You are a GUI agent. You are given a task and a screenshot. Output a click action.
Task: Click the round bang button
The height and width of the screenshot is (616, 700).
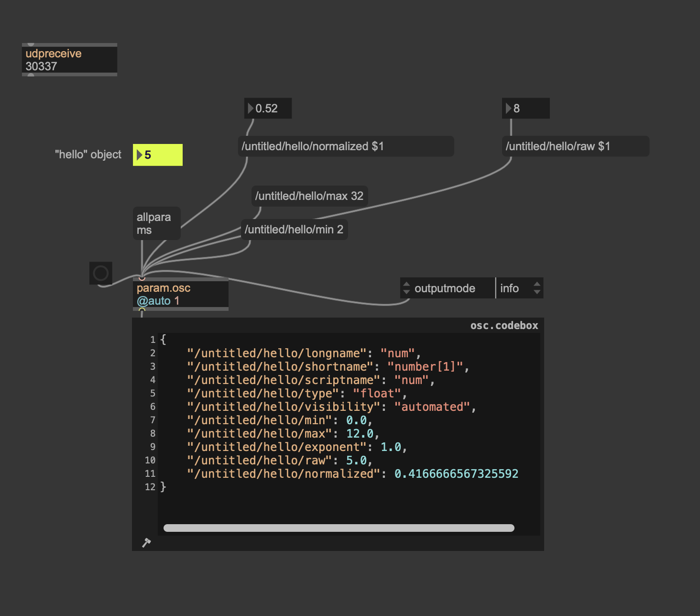[100, 273]
